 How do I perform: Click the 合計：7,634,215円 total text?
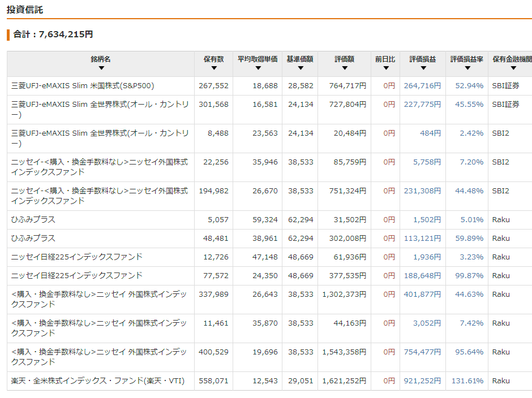(x=53, y=34)
